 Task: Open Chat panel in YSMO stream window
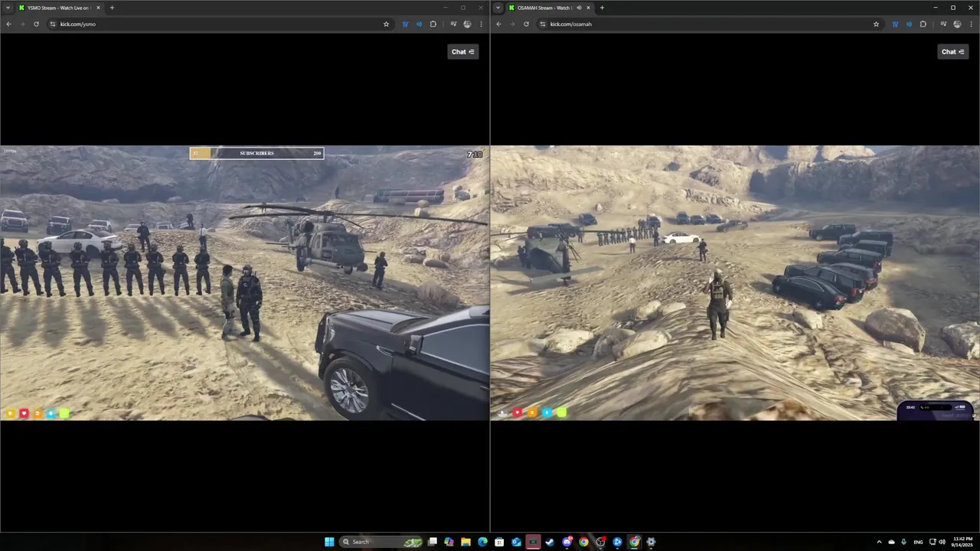463,51
